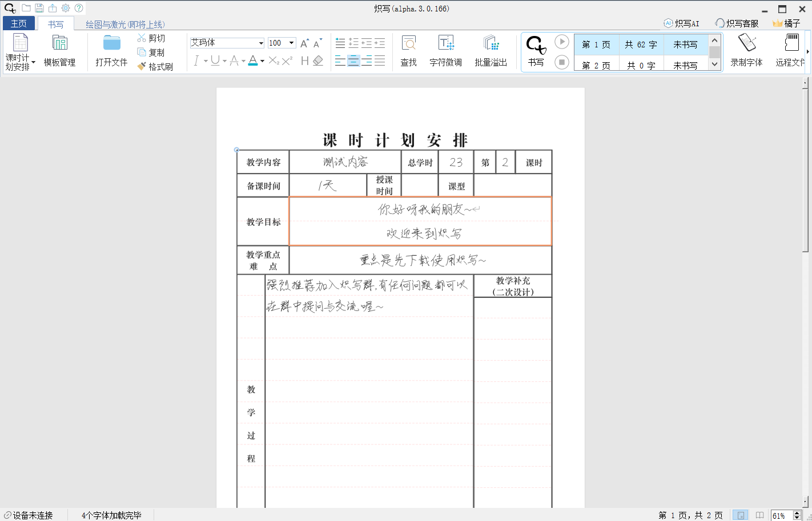Start writing with the 书写 button

pyautogui.click(x=536, y=51)
